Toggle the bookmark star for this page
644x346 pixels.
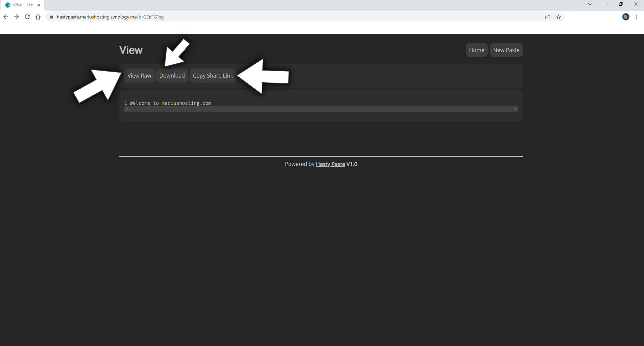tap(559, 17)
